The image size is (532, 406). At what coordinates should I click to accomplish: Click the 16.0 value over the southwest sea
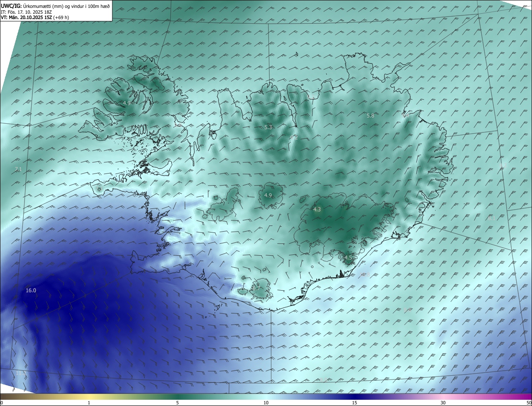31,291
